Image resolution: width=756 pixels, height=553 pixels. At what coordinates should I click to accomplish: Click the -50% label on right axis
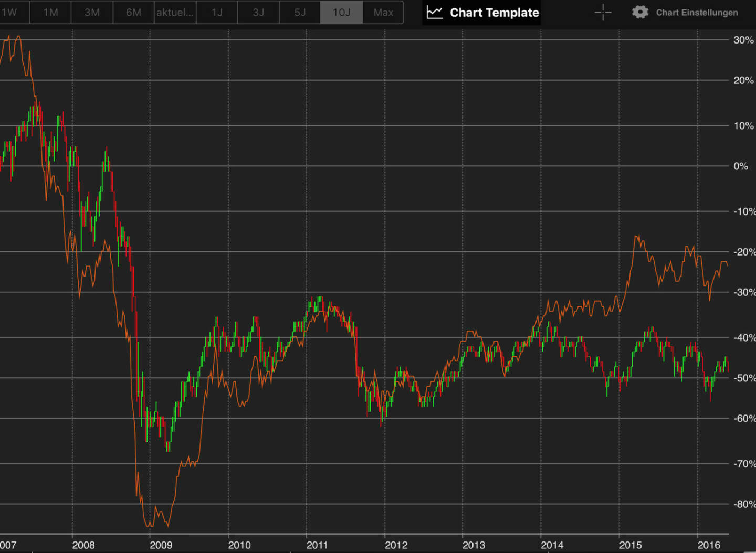tap(744, 378)
